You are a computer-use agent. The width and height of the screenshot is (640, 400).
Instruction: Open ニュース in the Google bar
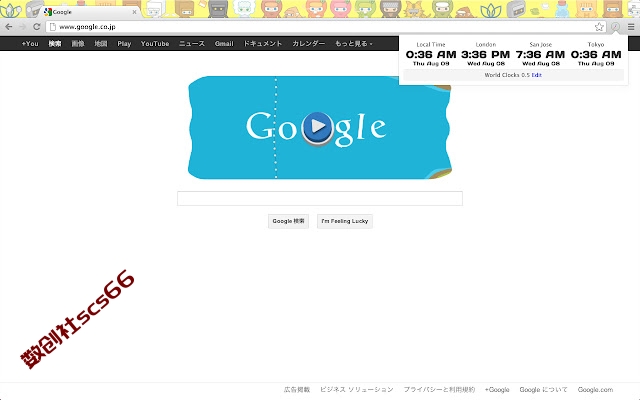click(x=192, y=44)
